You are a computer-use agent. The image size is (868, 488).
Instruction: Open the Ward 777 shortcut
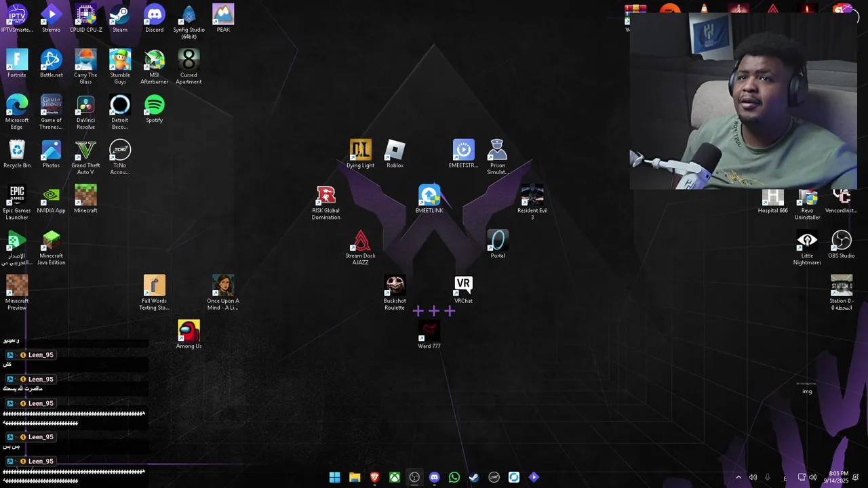point(429,335)
